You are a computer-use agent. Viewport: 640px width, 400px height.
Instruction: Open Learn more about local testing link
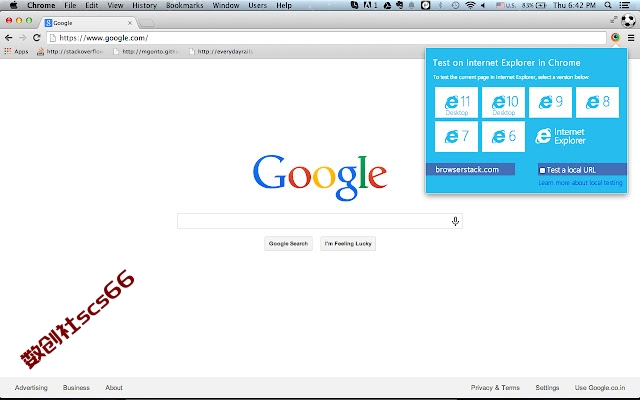click(580, 182)
